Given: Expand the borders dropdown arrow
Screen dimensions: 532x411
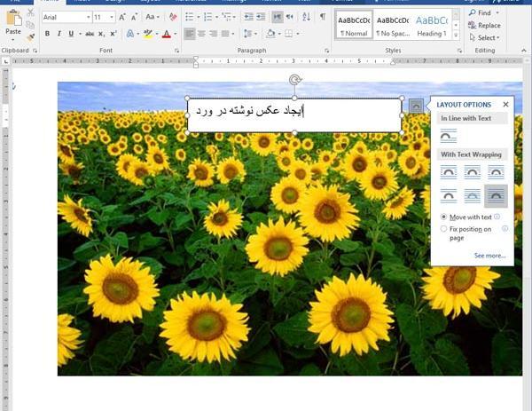Looking at the screenshot, I should pyautogui.click(x=298, y=34).
